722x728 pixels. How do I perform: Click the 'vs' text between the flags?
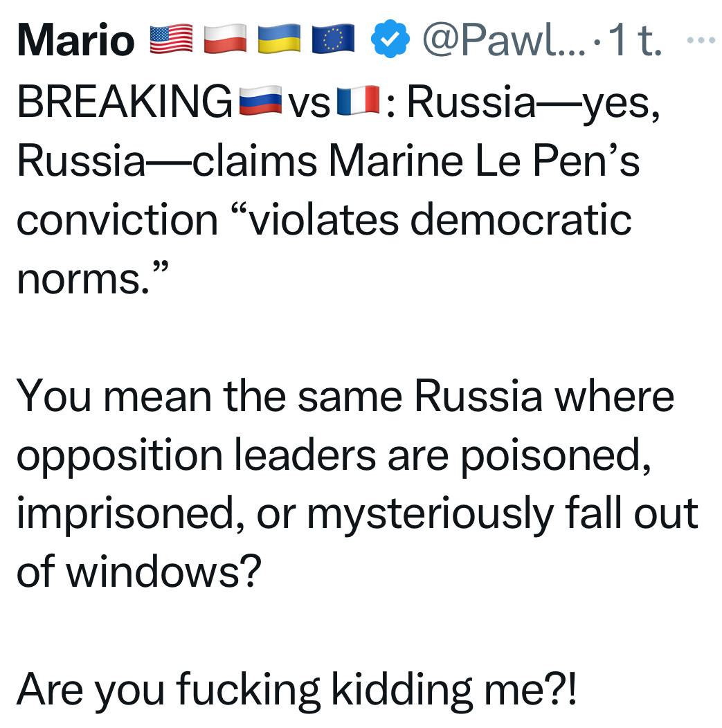309,104
